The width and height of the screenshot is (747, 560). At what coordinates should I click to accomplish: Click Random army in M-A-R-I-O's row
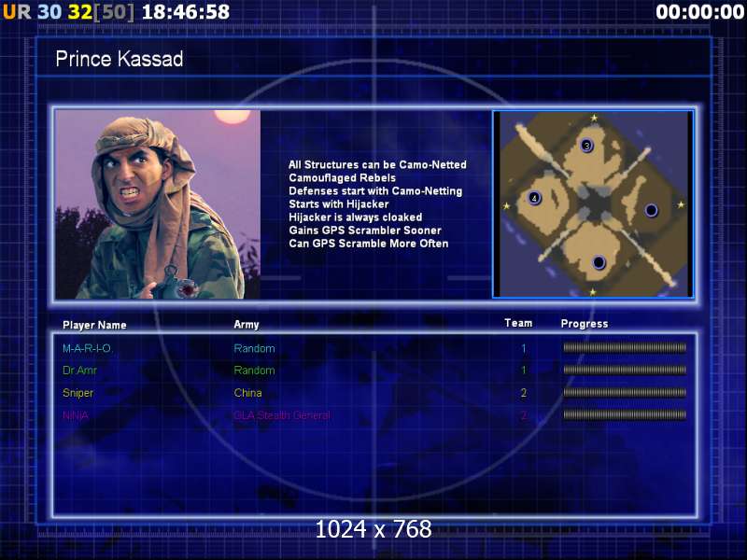click(x=254, y=348)
